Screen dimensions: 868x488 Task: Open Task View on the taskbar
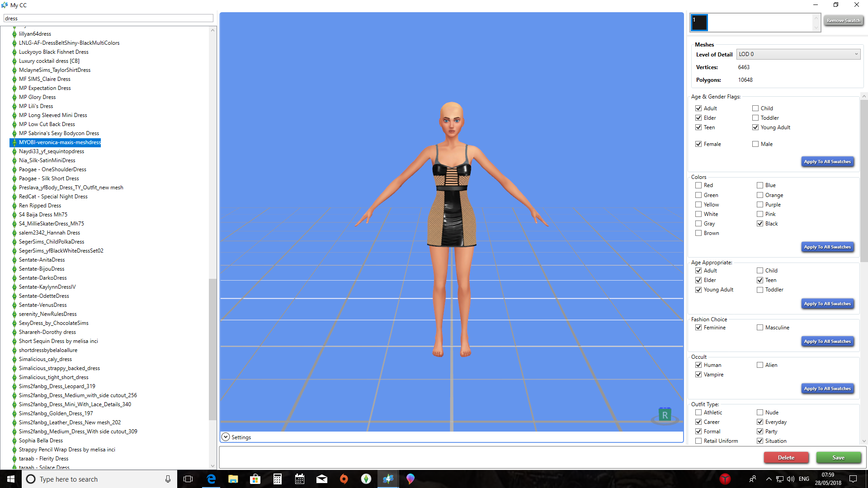pyautogui.click(x=188, y=479)
